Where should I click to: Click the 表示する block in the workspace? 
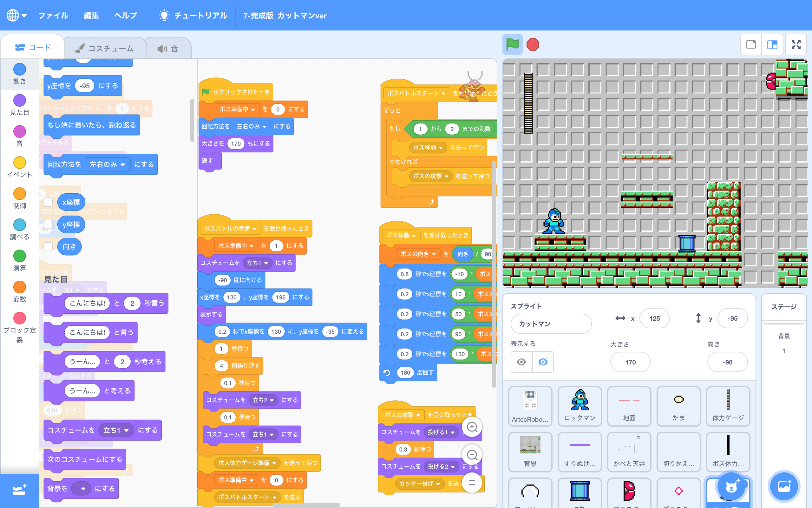click(x=212, y=314)
